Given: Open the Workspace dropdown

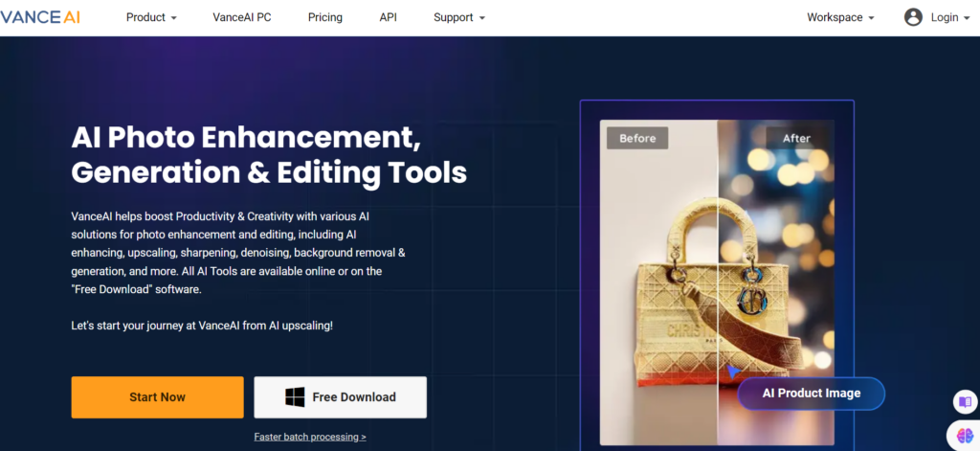Looking at the screenshot, I should click(x=840, y=17).
